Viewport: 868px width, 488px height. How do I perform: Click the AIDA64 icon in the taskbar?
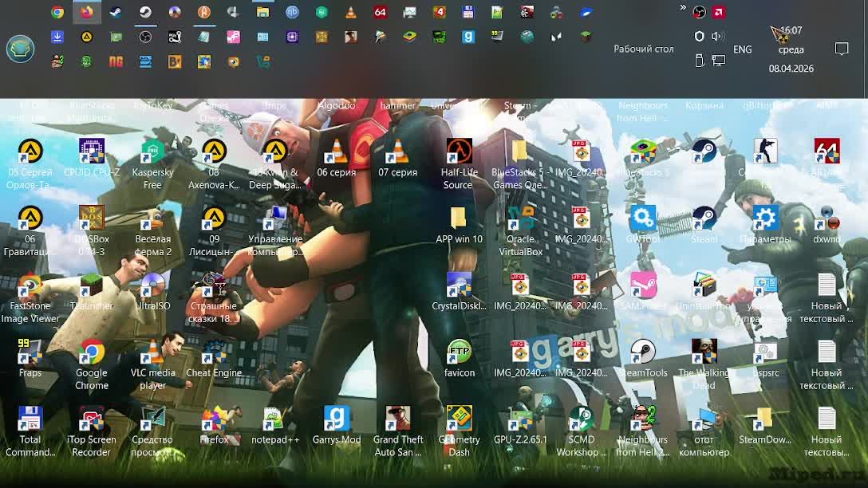380,12
